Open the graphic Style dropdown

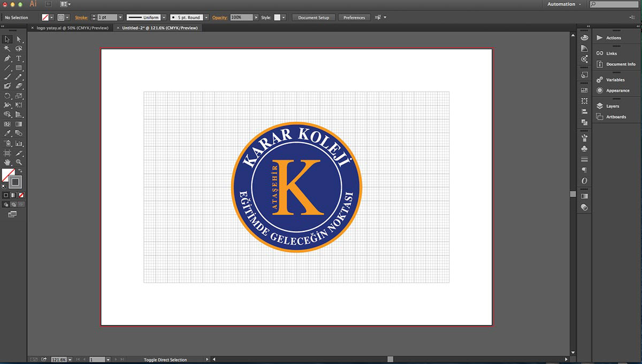pos(284,18)
